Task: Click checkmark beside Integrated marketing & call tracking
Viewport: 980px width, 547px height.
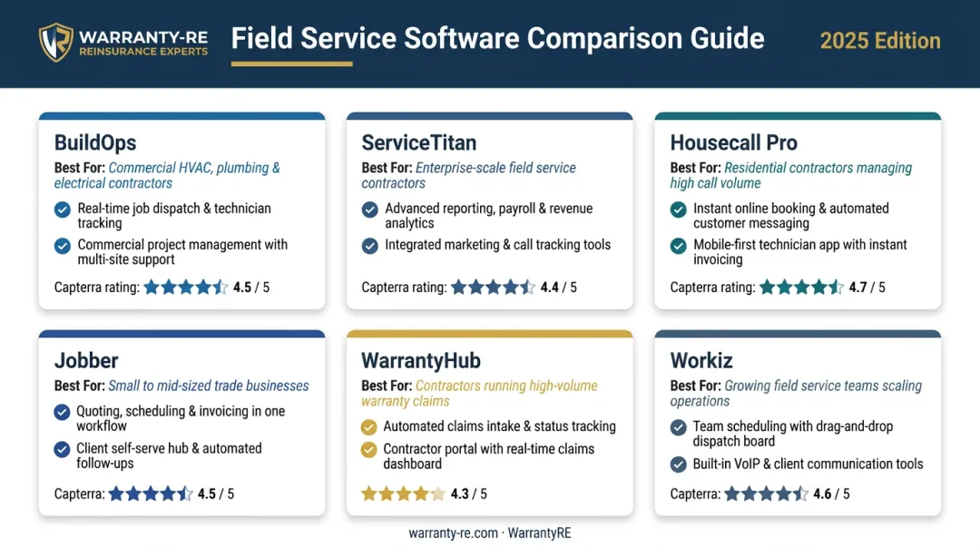Action: click(x=370, y=246)
